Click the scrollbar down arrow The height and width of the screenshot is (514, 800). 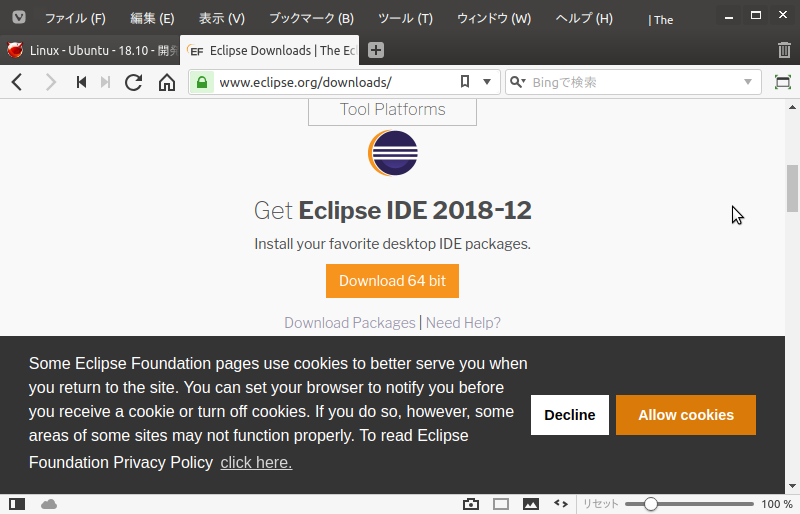click(792, 486)
